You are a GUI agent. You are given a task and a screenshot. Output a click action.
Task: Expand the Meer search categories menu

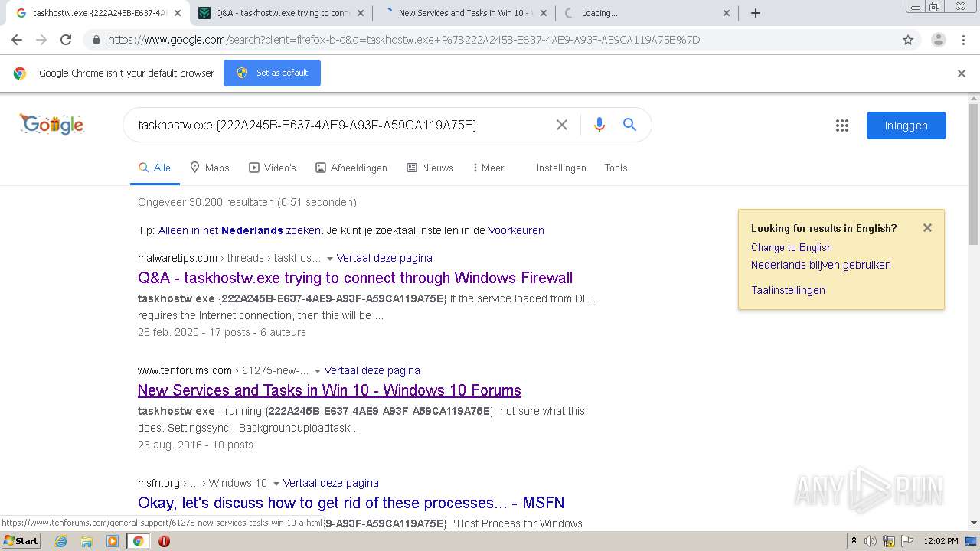point(488,168)
